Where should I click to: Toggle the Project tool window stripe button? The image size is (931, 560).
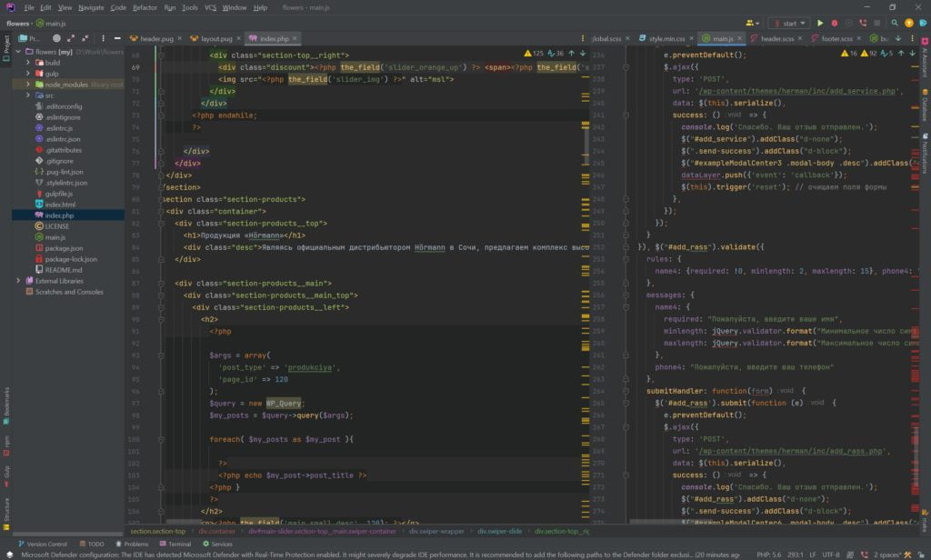[5, 45]
